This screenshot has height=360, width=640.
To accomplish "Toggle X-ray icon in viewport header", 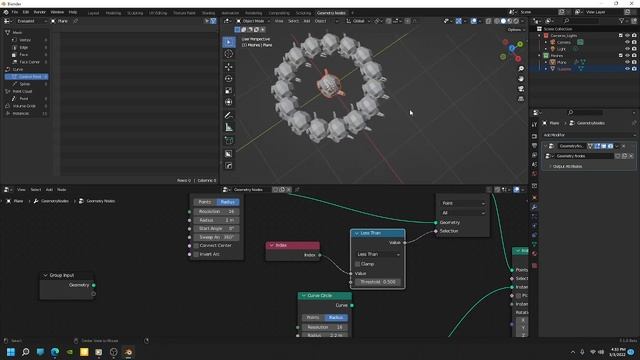I will point(489,21).
